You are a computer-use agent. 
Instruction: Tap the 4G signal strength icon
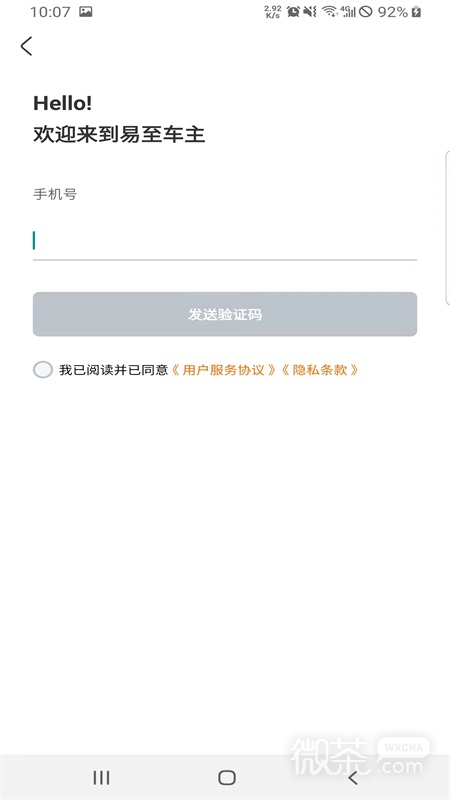tap(348, 12)
